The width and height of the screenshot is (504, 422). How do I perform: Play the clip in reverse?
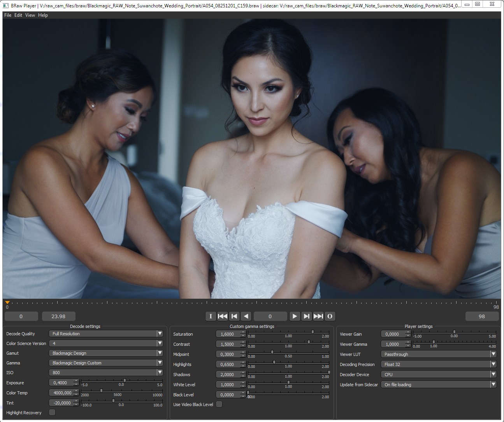click(246, 316)
